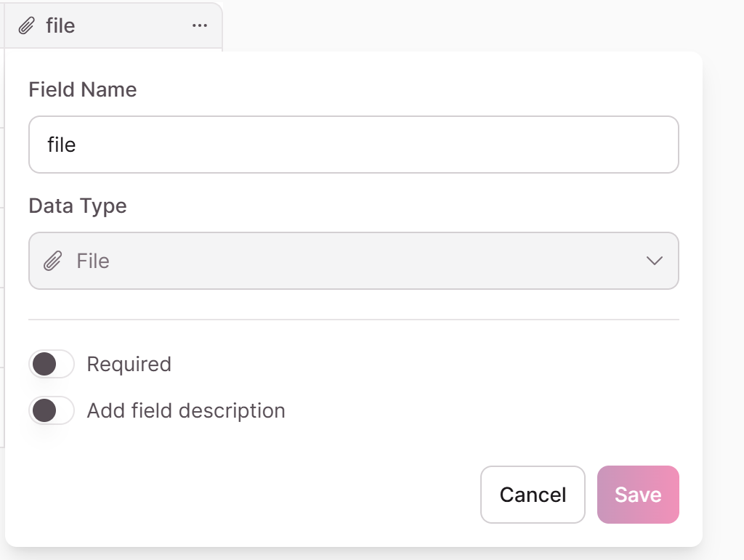The image size is (744, 560).
Task: Expand the Data Type chevron arrow
Action: (655, 261)
